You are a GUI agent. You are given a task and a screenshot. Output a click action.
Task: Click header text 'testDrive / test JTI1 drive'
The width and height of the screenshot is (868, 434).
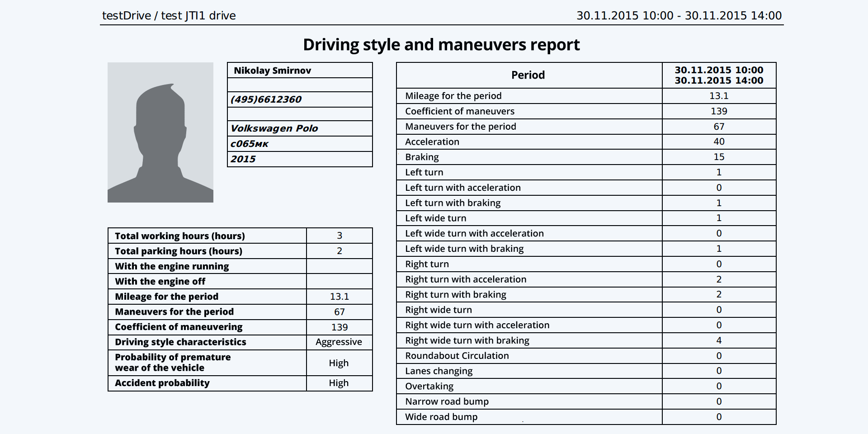click(x=169, y=16)
